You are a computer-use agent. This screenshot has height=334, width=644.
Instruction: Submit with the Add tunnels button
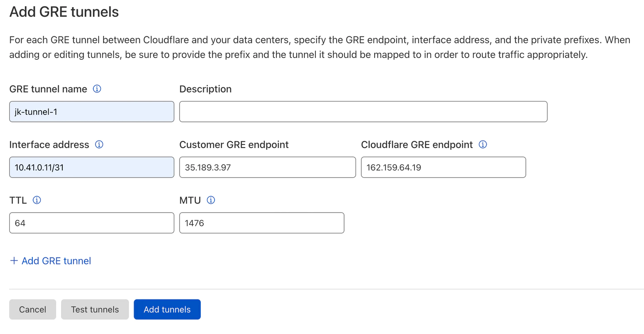coord(167,309)
